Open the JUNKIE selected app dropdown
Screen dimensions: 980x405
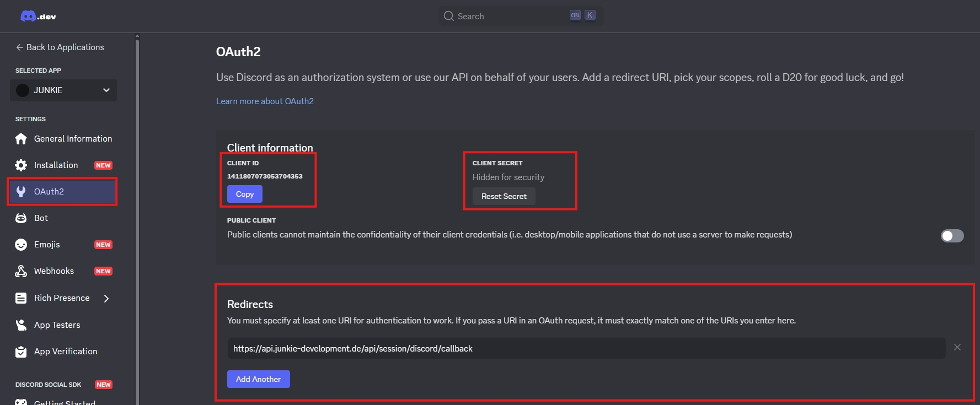point(63,90)
